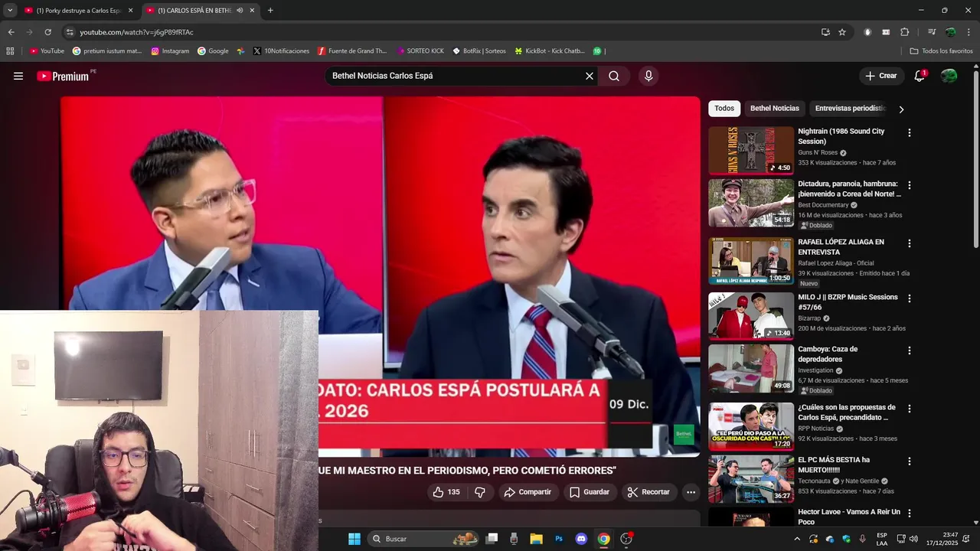
Task: Open Nightrain 1986 Sound City thumbnail
Action: pos(750,151)
